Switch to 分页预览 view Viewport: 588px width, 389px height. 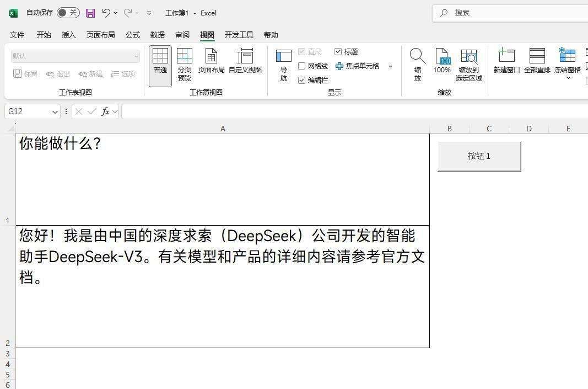coord(184,62)
